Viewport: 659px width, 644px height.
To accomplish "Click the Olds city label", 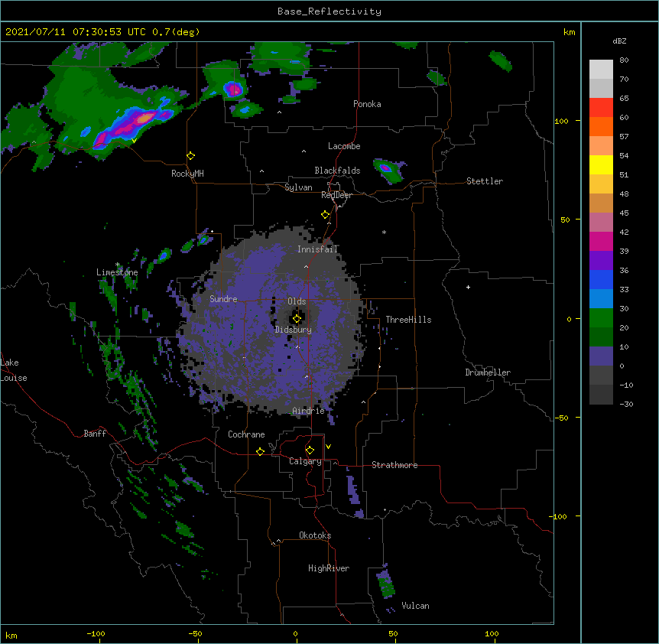I will [x=297, y=301].
